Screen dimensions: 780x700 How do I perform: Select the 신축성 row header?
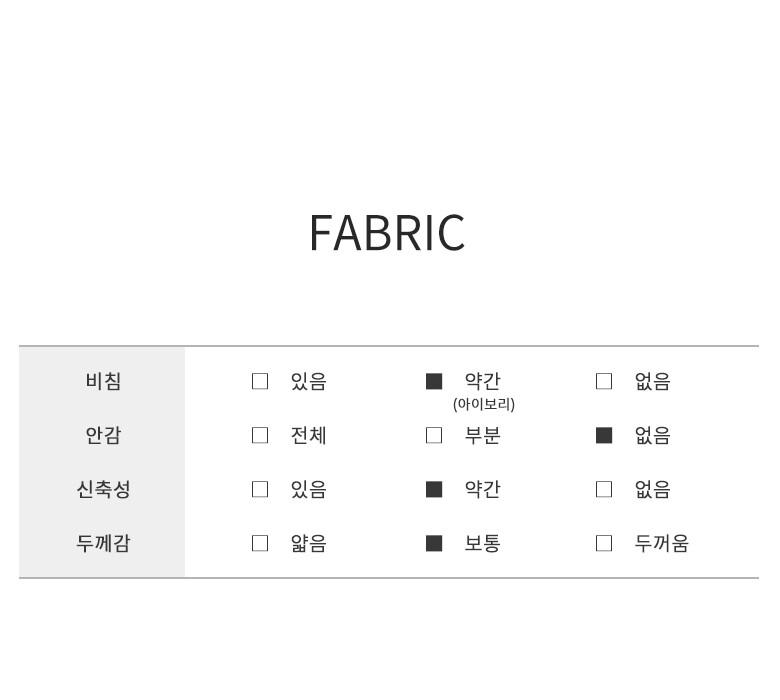pos(103,489)
